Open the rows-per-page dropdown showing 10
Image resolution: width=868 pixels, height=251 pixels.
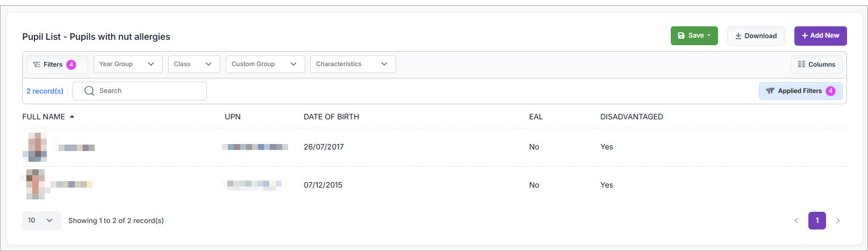41,220
